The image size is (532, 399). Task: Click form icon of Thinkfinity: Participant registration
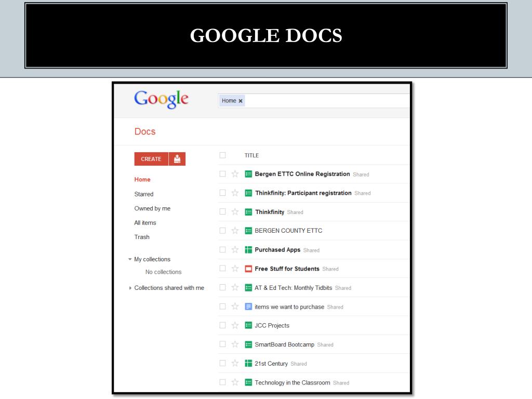[248, 193]
